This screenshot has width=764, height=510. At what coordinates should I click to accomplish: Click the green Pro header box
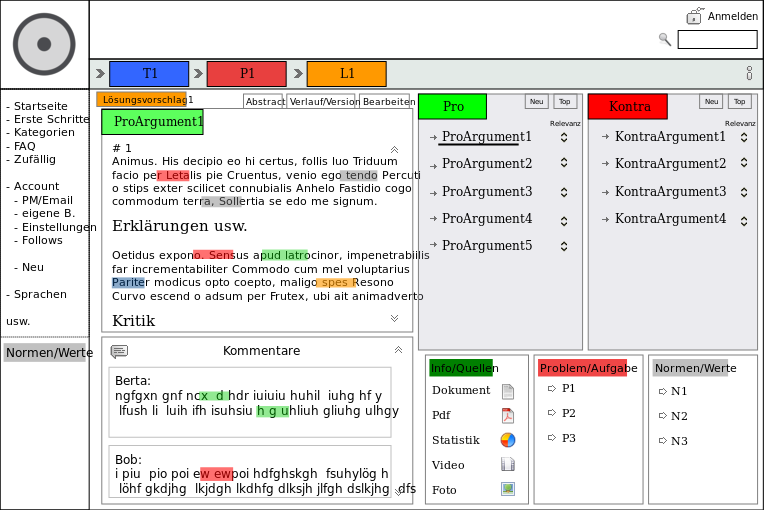(453, 107)
